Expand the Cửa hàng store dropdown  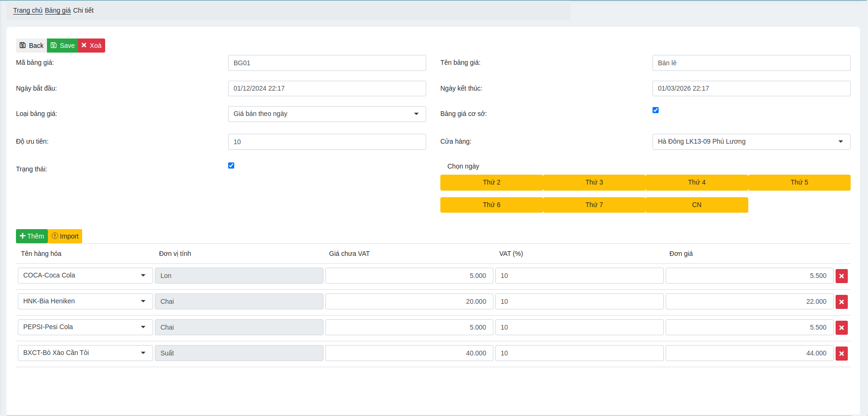(x=751, y=142)
